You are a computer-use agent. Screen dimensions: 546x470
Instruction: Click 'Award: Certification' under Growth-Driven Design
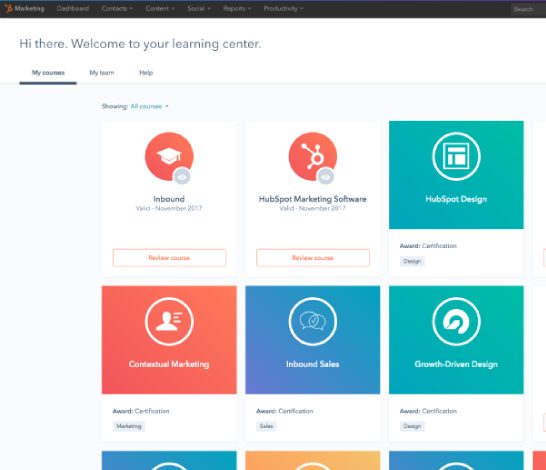[428, 411]
